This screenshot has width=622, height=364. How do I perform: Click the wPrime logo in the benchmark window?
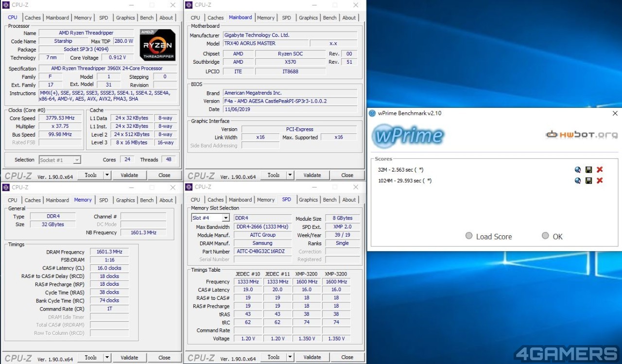[408, 136]
